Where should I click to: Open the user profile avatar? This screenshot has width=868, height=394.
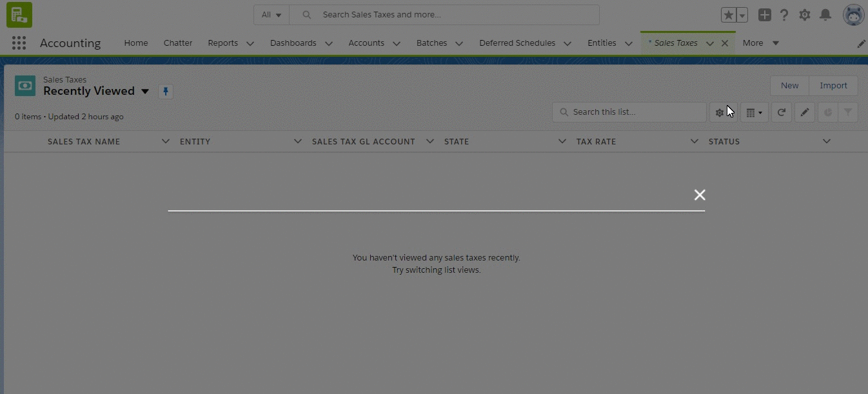(x=853, y=15)
